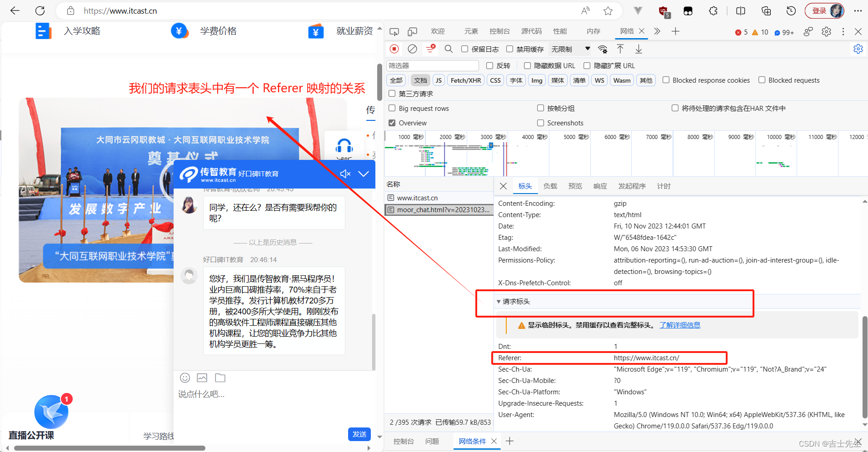Viewport: 868px width, 452px height.
Task: Open DevTools settings gear
Action: pos(827,31)
